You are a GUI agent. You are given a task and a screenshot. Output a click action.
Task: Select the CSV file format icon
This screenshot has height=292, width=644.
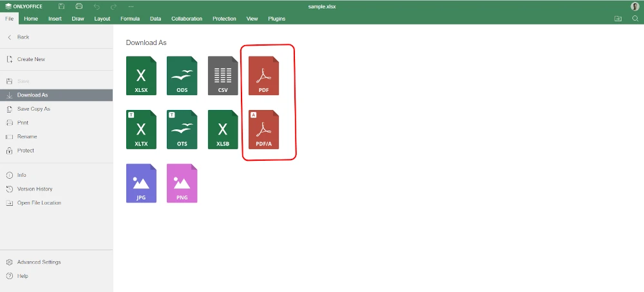223,75
